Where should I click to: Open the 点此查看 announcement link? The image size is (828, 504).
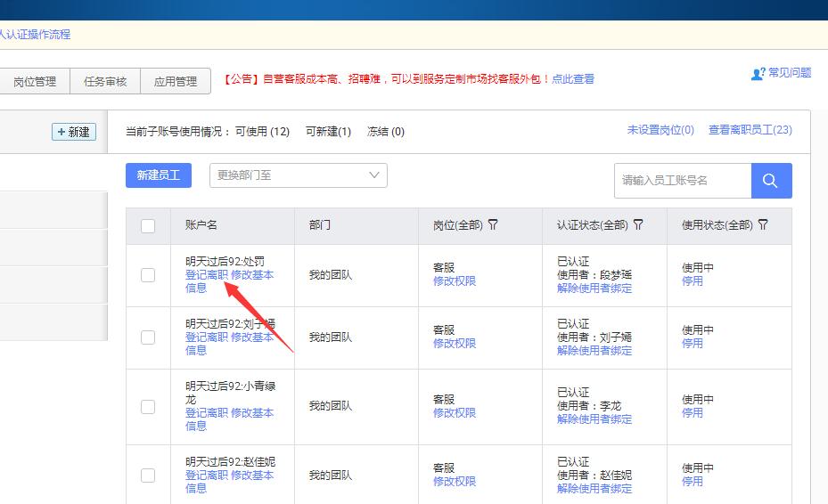coord(573,78)
